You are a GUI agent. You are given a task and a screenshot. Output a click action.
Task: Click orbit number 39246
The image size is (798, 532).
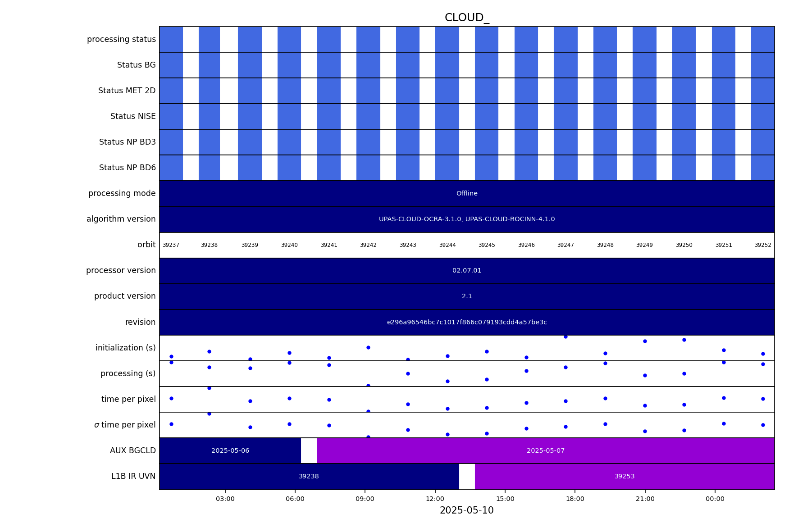(x=526, y=245)
